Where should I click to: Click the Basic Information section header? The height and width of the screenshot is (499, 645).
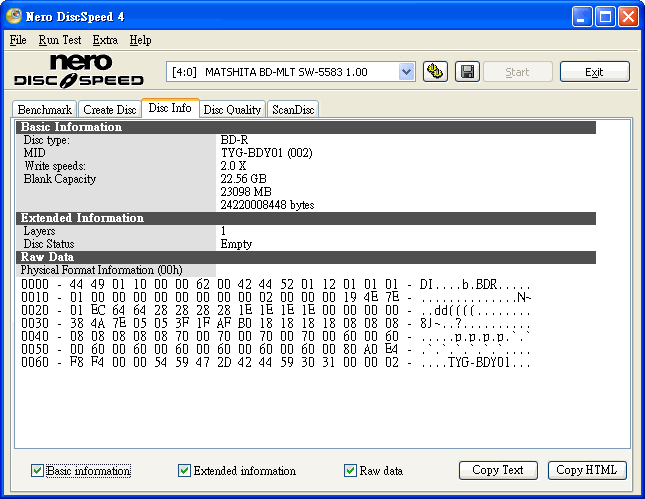(x=306, y=127)
